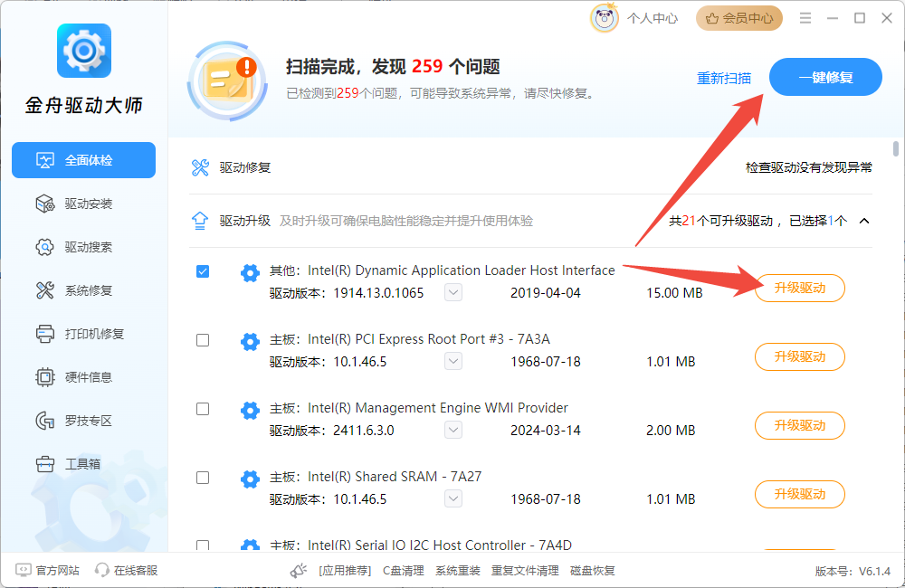This screenshot has width=905, height=588.
Task: Open the 工具箱 sidebar section
Action: click(83, 464)
